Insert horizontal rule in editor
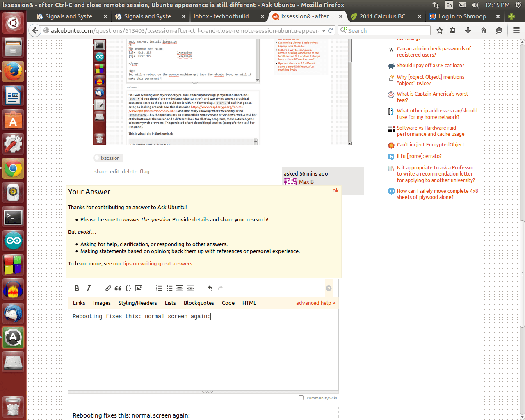The width and height of the screenshot is (525, 420). (190, 288)
